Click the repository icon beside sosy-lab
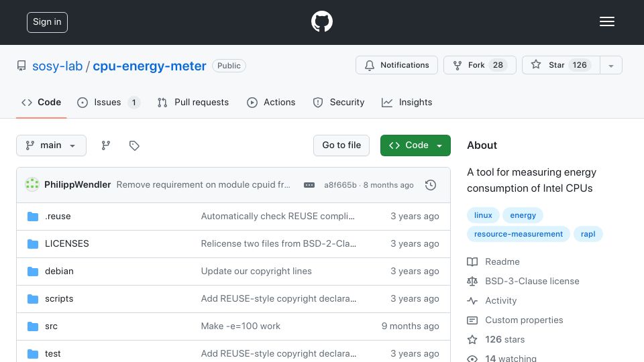The width and height of the screenshot is (644, 362). tap(21, 66)
